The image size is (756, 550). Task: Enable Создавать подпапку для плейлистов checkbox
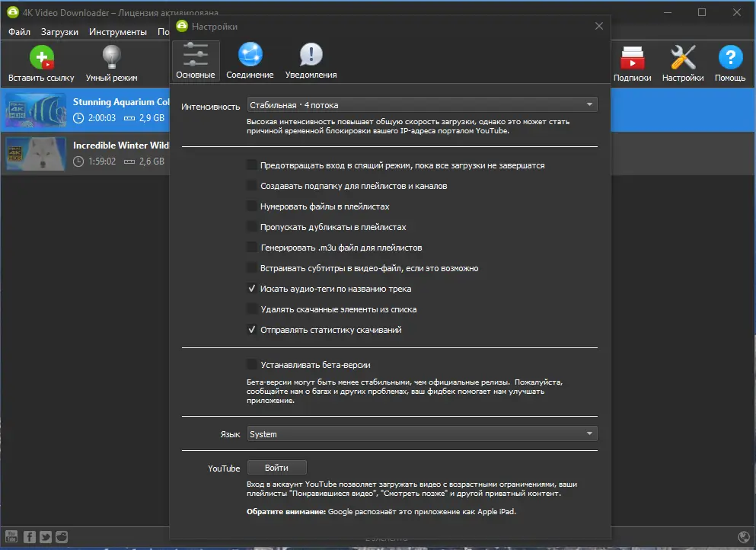point(252,186)
